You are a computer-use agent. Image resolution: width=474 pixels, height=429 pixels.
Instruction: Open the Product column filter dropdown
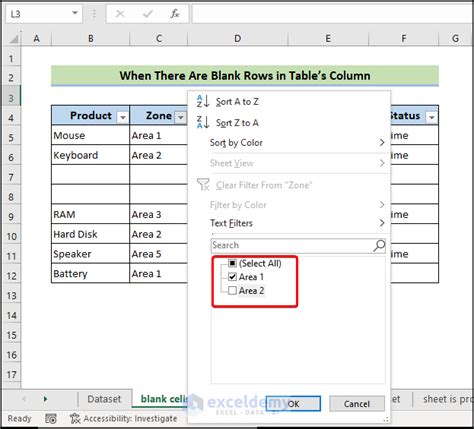tap(123, 117)
